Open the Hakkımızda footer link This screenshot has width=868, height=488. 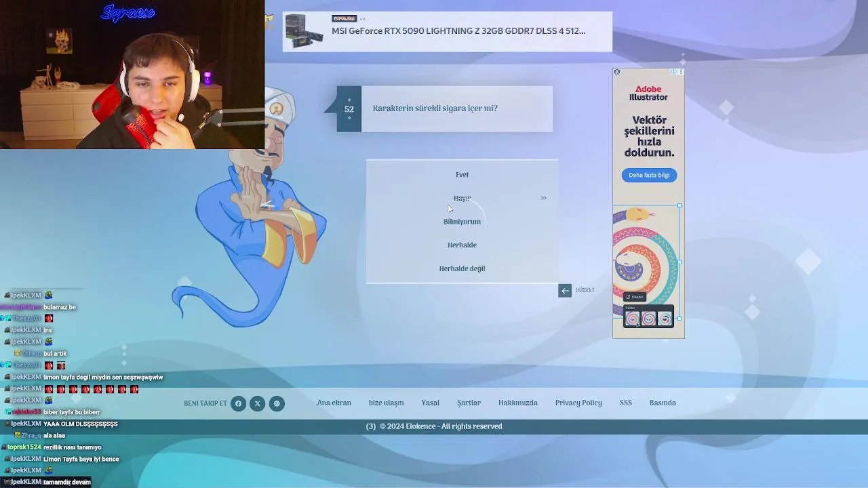click(518, 403)
